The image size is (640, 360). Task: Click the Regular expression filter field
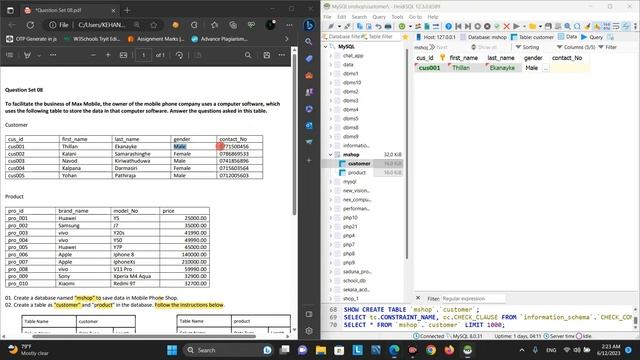pyautogui.click(x=473, y=299)
